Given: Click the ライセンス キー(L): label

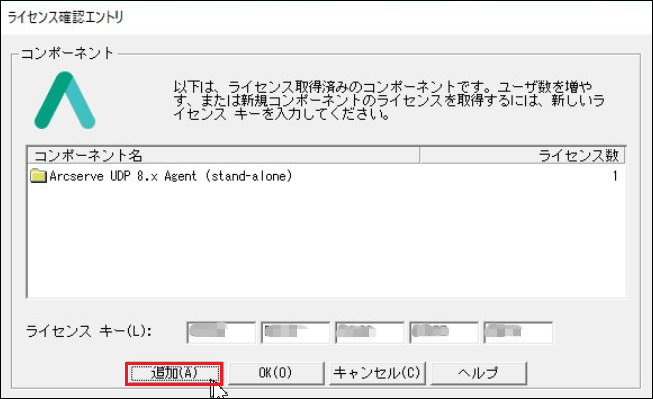Looking at the screenshot, I should [89, 332].
